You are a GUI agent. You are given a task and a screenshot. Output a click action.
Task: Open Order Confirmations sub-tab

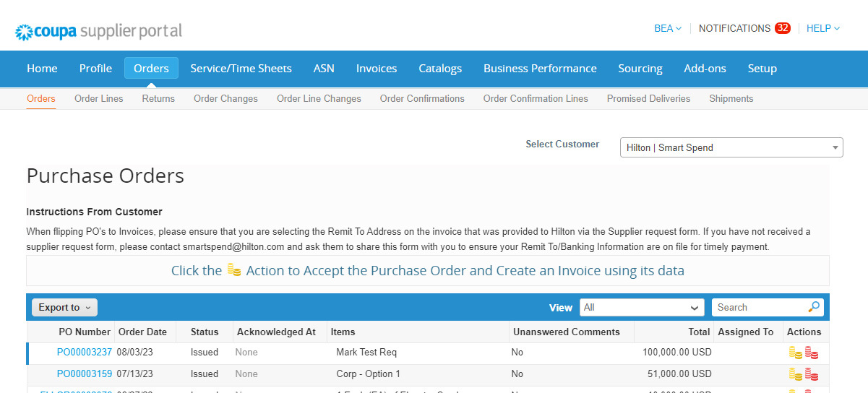click(422, 98)
